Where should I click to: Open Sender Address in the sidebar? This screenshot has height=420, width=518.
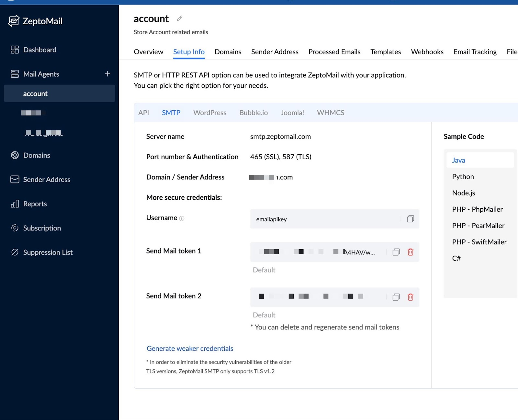[x=47, y=180]
